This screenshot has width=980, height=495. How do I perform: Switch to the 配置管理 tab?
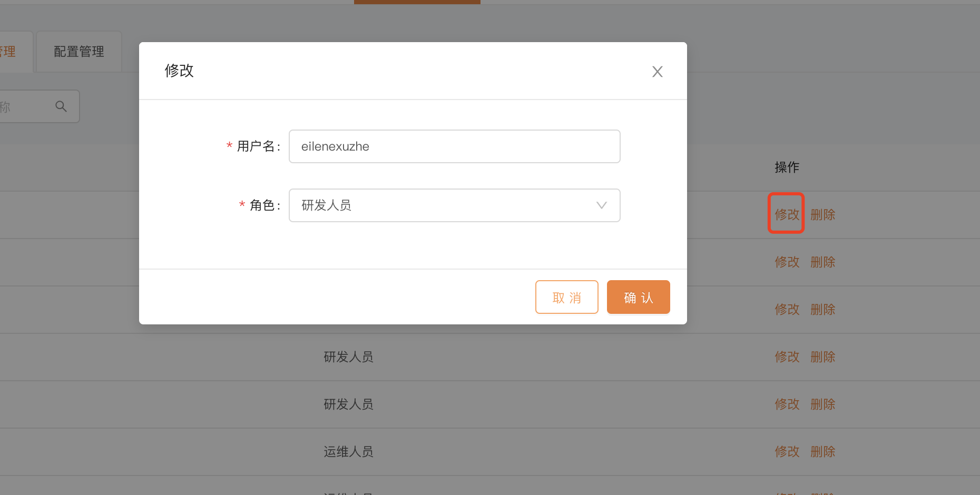(79, 52)
